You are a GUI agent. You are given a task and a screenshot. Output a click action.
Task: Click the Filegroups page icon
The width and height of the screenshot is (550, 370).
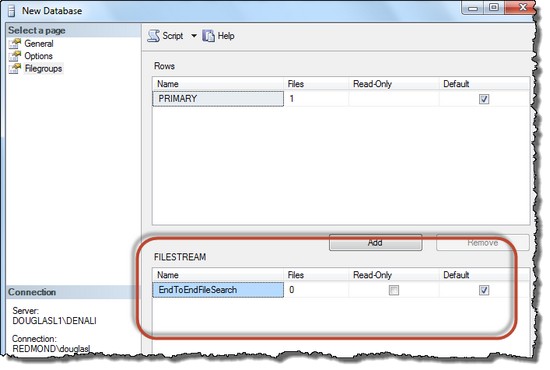coord(15,68)
